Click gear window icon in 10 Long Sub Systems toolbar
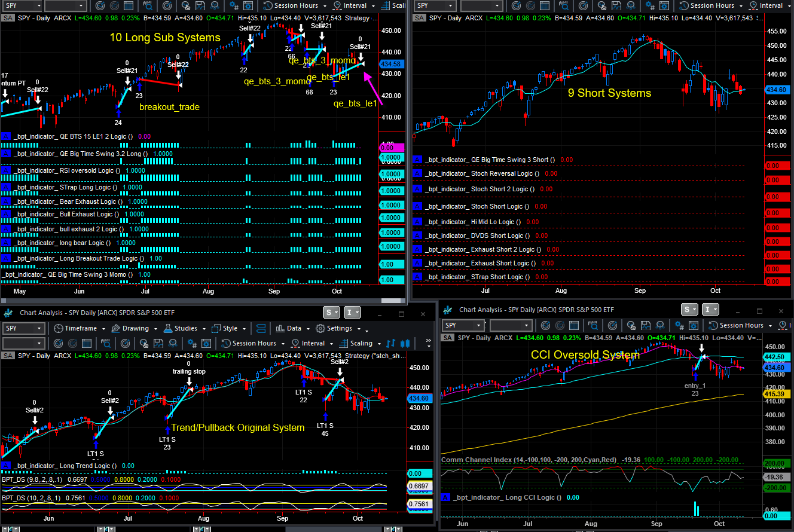 click(249, 5)
